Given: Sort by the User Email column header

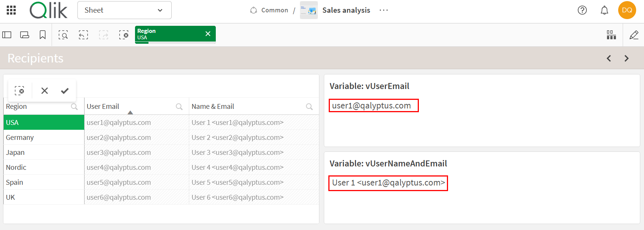Looking at the screenshot, I should coord(103,107).
